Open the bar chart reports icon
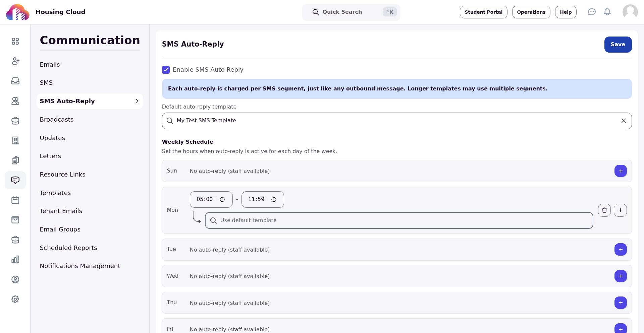The width and height of the screenshot is (644, 333). click(x=15, y=260)
